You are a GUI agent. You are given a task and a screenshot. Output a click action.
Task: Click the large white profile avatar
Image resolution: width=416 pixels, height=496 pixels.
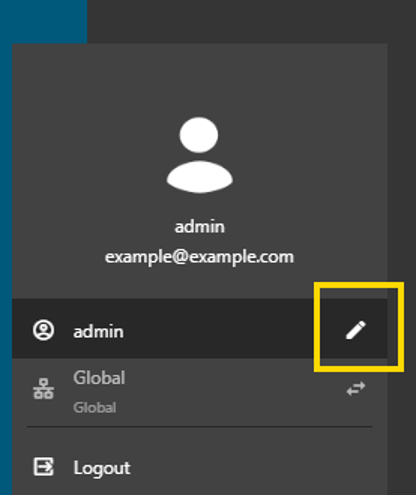[199, 155]
